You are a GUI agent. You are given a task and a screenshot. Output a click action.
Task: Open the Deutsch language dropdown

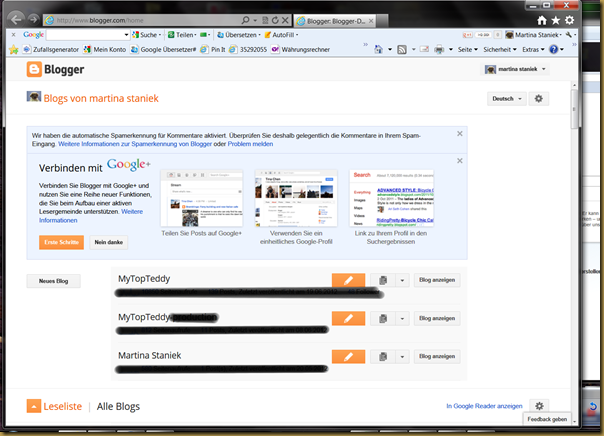(507, 99)
